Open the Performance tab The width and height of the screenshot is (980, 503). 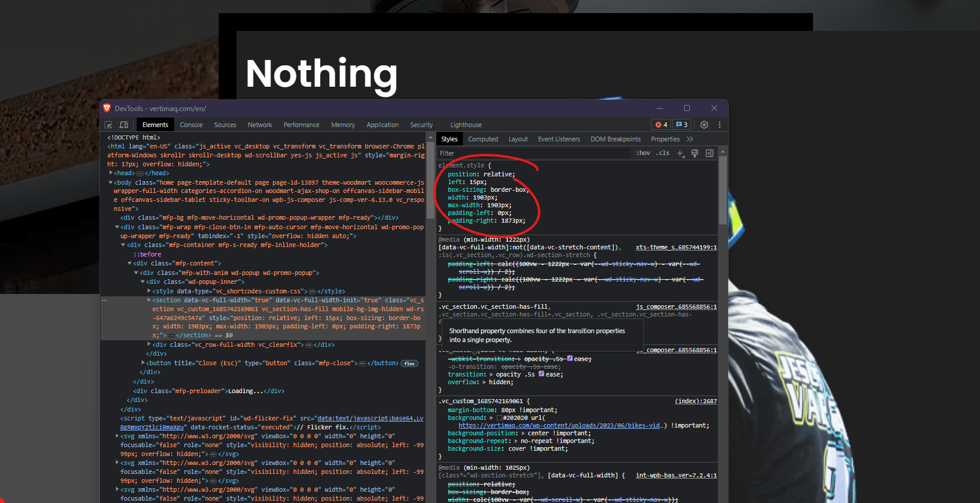point(301,125)
